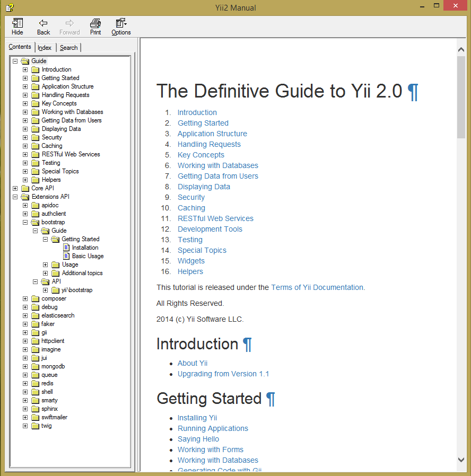Click the help app icon in the title bar
Screen dimensions: 471x476
10,7
